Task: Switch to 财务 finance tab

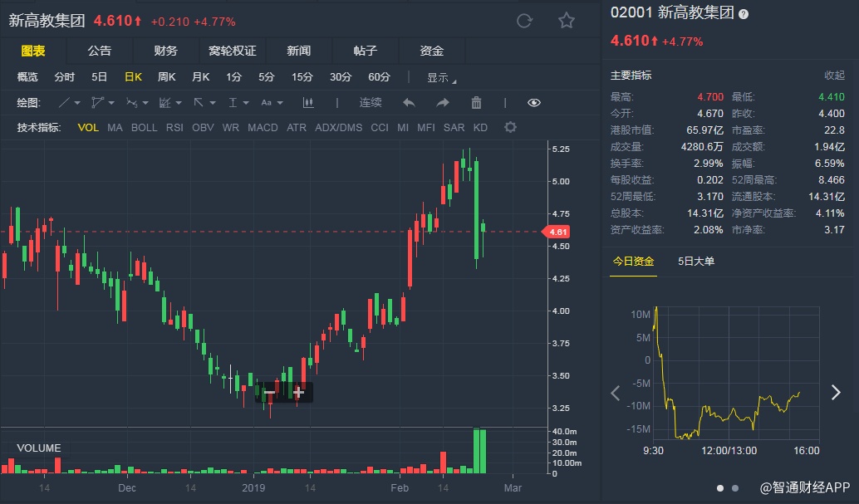Action: (x=166, y=51)
